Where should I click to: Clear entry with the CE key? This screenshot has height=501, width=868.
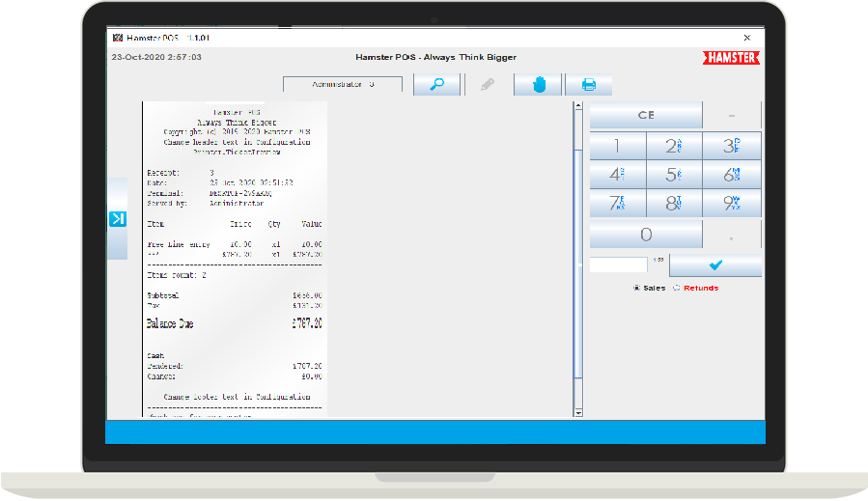coord(646,115)
